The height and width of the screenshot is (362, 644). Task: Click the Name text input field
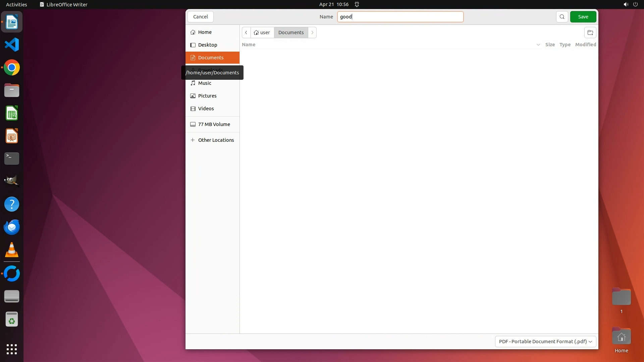tap(400, 17)
